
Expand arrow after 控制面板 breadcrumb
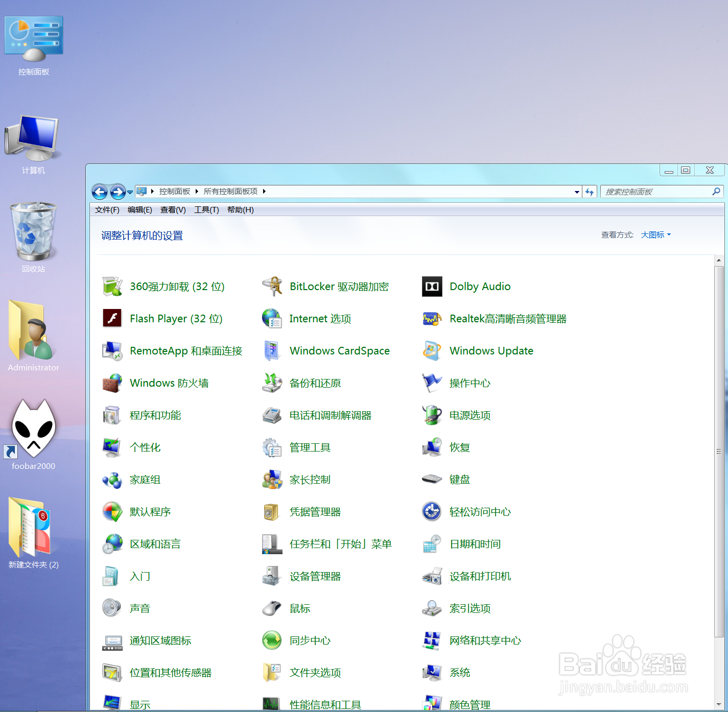coord(197,192)
